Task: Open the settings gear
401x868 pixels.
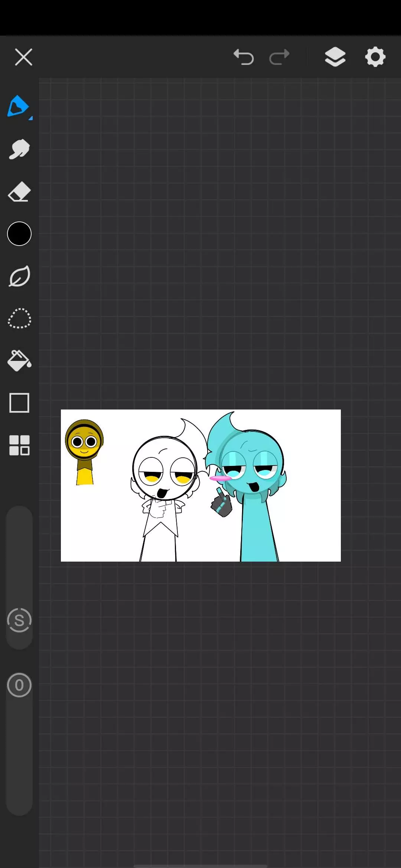Action: coord(375,57)
